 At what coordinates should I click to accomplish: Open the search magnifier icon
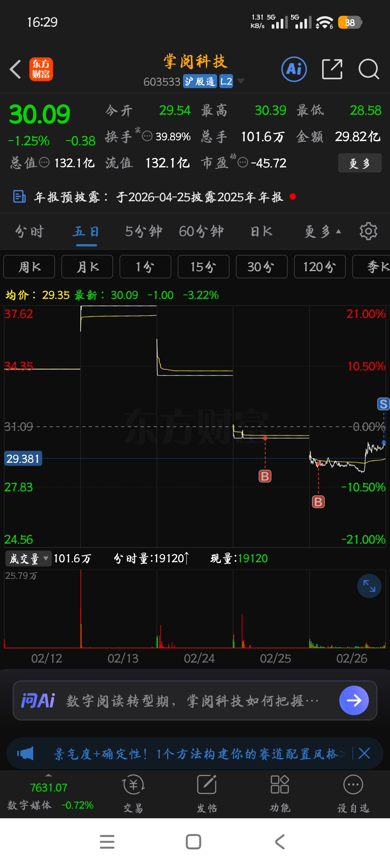click(369, 69)
